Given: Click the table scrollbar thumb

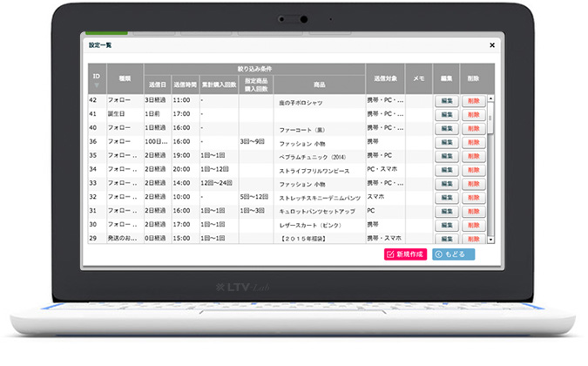Looking at the screenshot, I should [x=490, y=118].
